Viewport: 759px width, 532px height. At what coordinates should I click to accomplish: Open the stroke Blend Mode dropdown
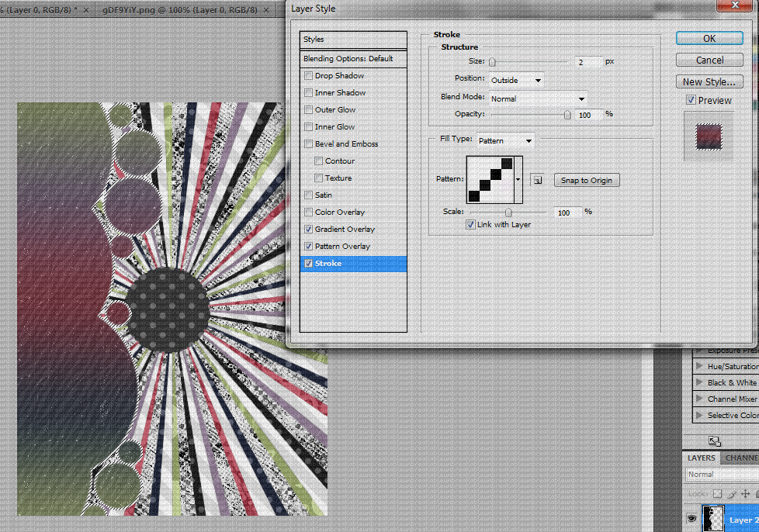(537, 98)
